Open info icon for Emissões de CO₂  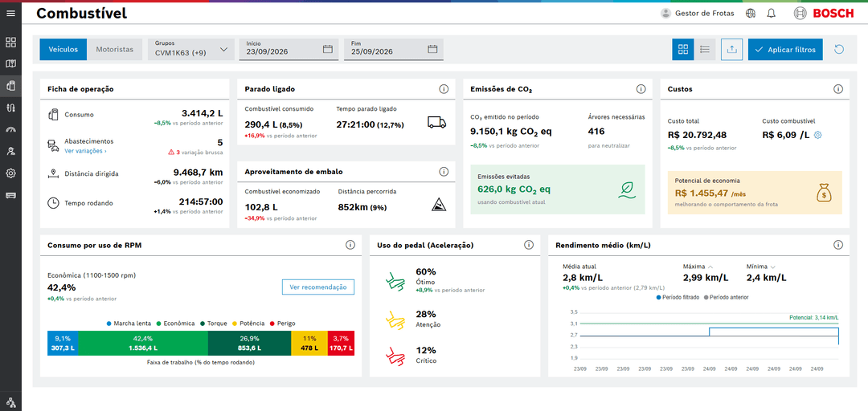pyautogui.click(x=641, y=89)
